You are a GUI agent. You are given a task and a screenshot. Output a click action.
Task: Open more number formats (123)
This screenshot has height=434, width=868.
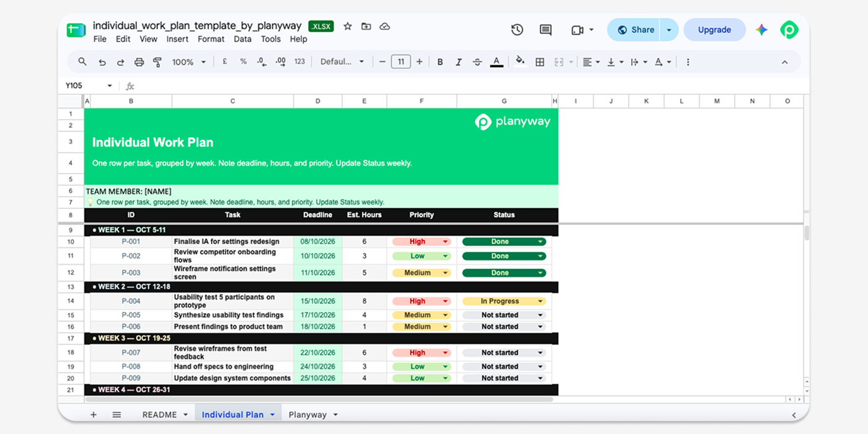300,61
